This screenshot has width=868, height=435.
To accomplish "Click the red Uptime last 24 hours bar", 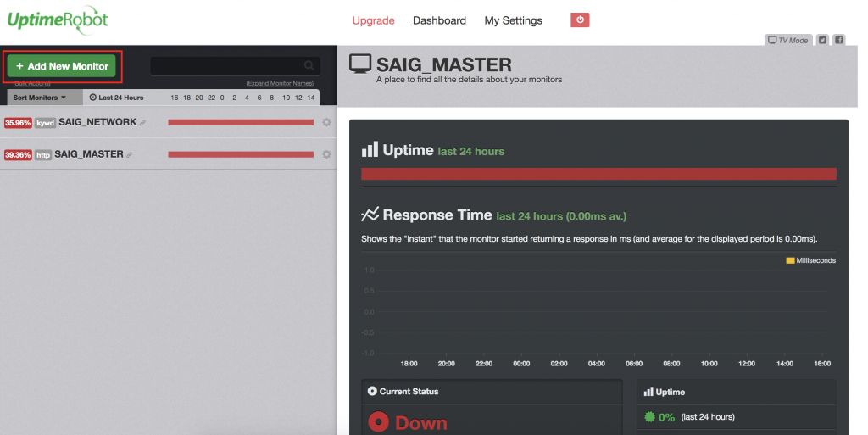I will 598,174.
